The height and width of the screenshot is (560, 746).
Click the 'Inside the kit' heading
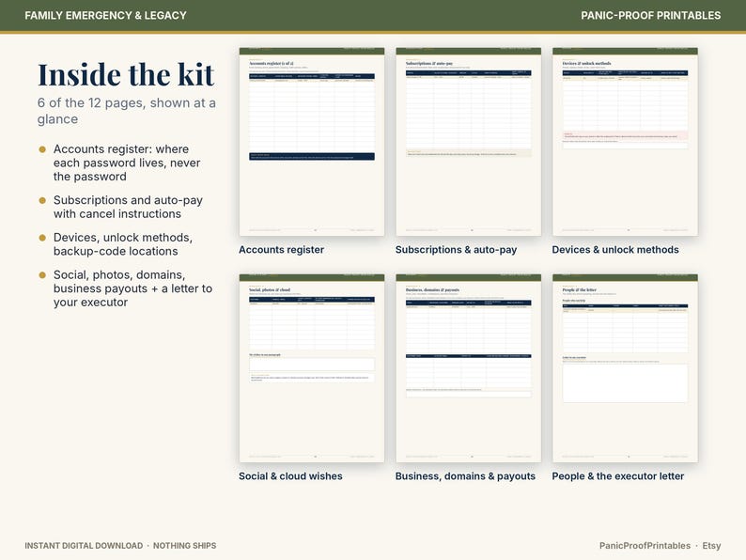coord(126,75)
